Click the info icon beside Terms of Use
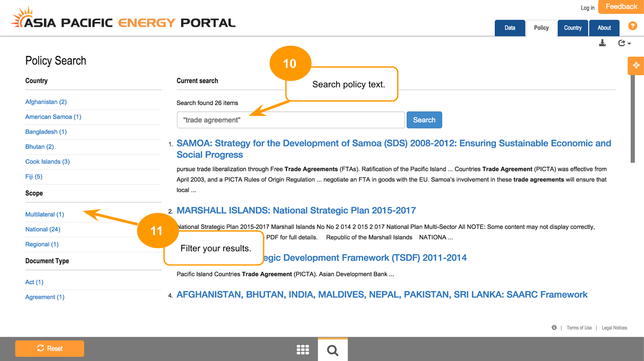 [x=554, y=327]
